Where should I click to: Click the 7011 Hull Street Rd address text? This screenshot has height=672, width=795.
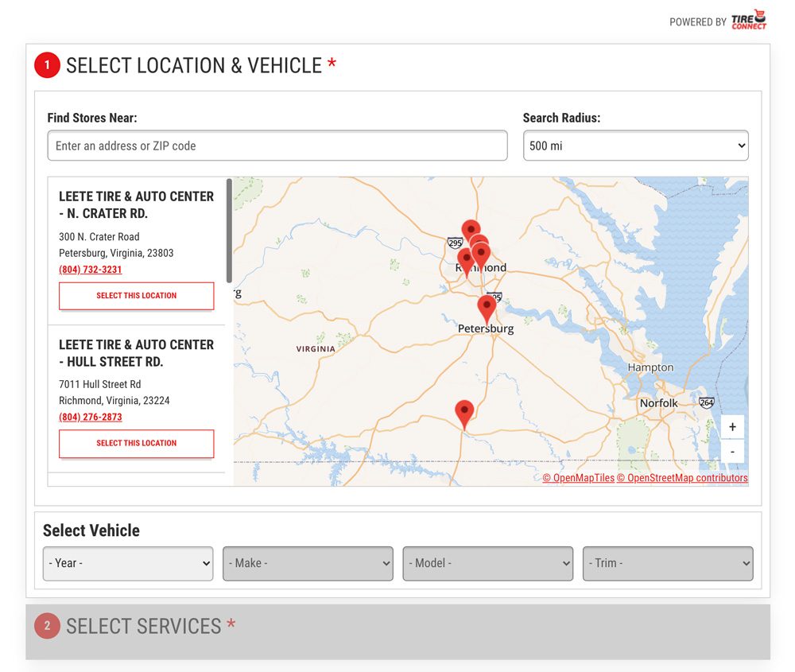point(100,384)
